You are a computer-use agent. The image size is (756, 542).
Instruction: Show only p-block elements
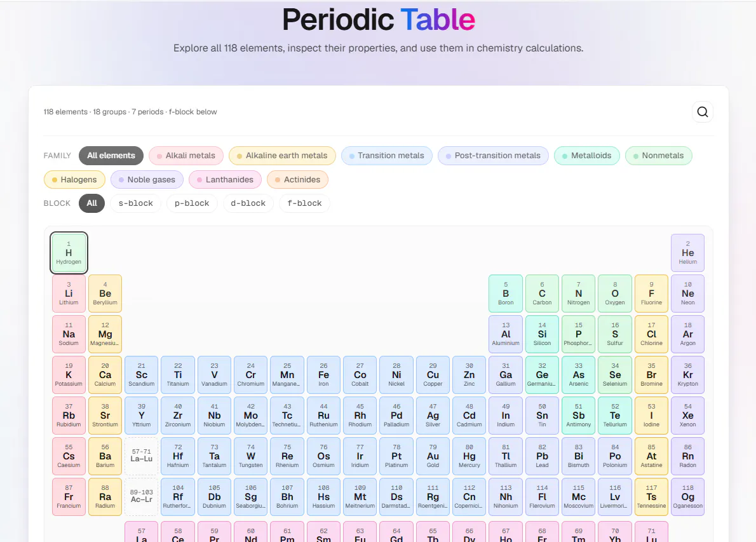pos(192,203)
